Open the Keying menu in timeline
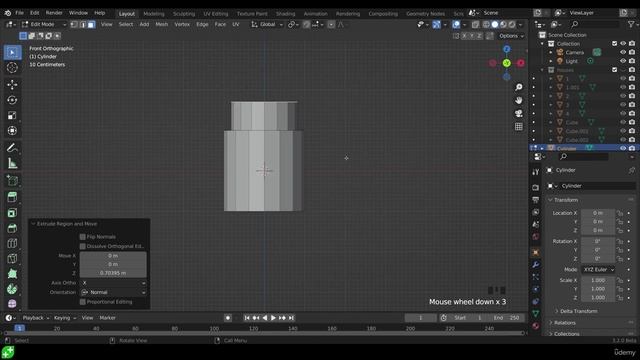Screen dimensions: 640x360 click(65, 318)
